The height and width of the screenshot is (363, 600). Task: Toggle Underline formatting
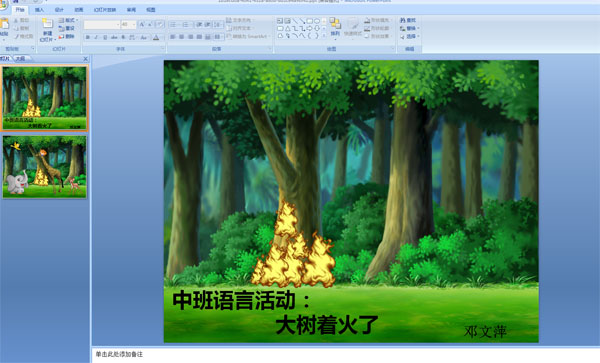tap(105, 37)
